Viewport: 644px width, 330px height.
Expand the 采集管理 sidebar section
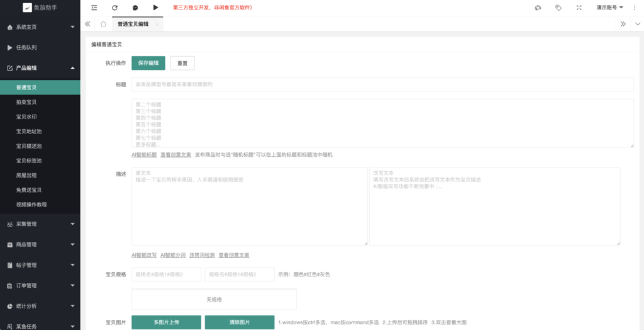point(40,224)
